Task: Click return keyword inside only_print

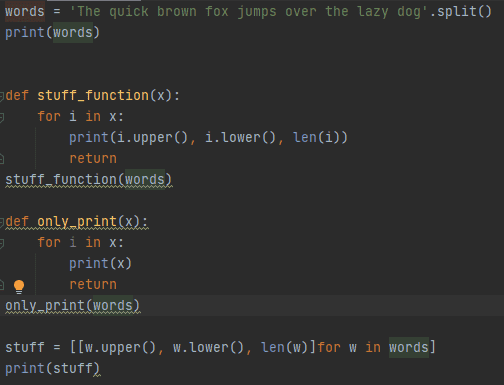Action: click(x=93, y=285)
